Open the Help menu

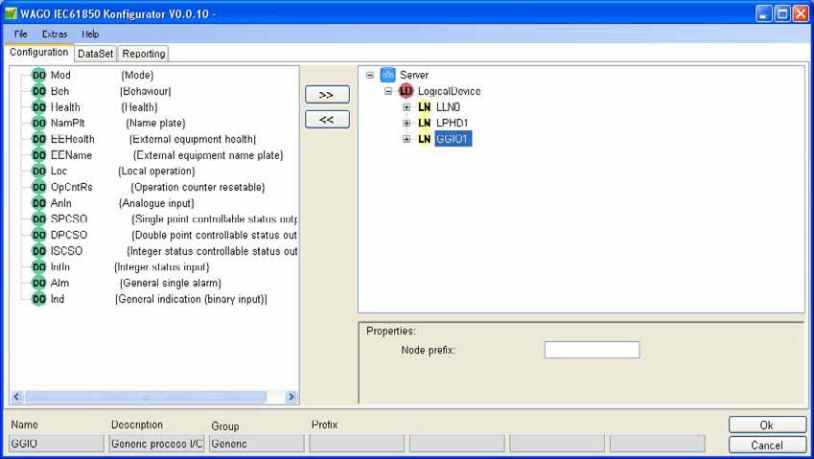pos(90,34)
